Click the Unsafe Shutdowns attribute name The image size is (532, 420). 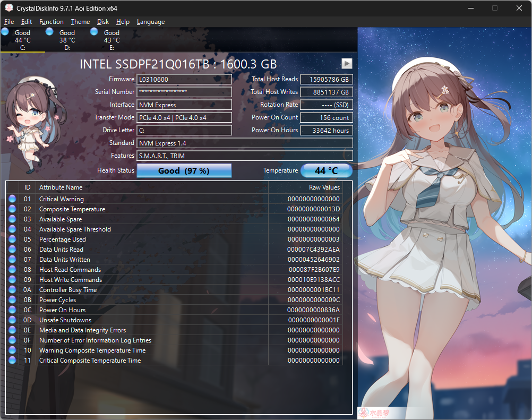[x=65, y=320]
